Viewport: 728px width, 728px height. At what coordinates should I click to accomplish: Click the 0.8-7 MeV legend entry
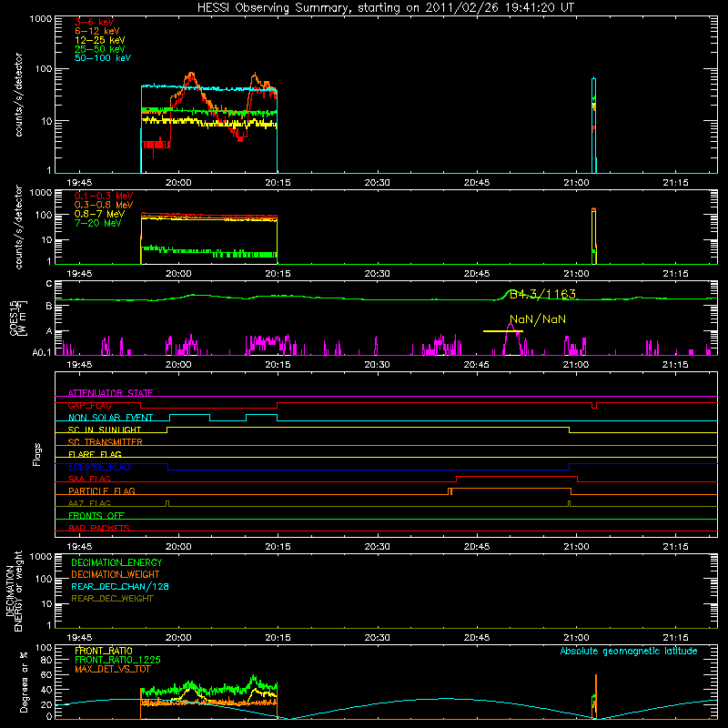pos(100,215)
